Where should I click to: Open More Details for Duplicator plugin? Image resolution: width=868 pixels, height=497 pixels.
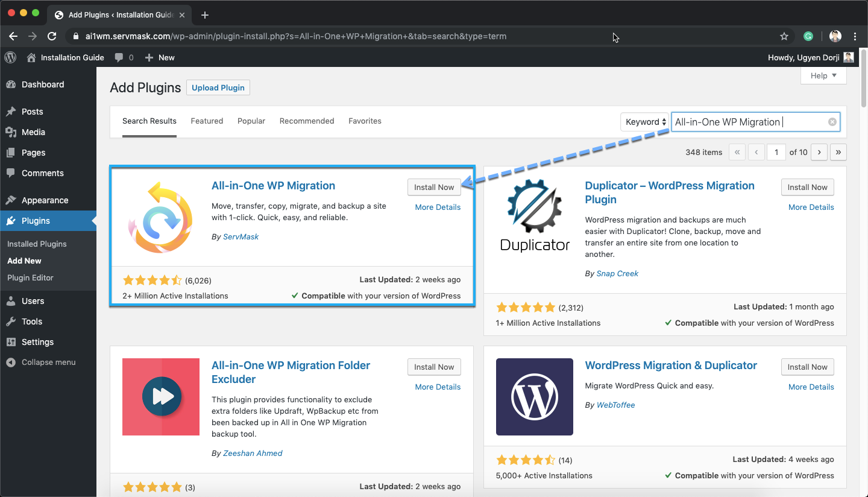tap(811, 207)
